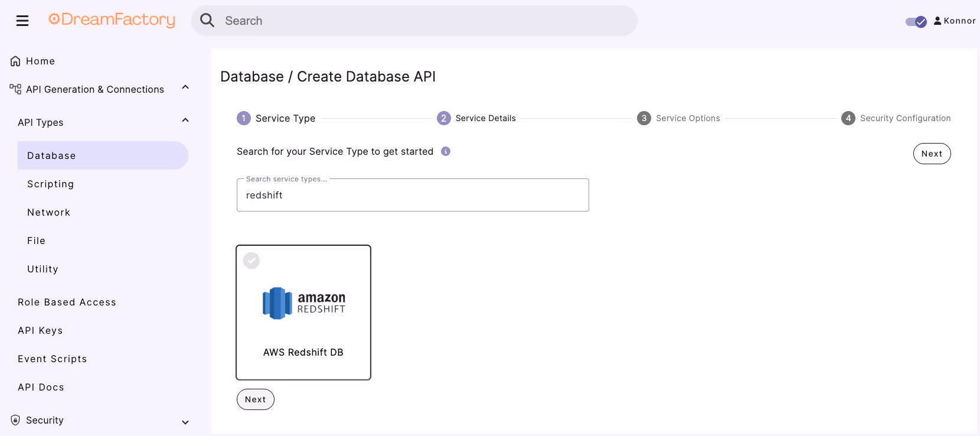Click step 1 circle in the stepper
Screen dimensions: 980x436
[244, 118]
